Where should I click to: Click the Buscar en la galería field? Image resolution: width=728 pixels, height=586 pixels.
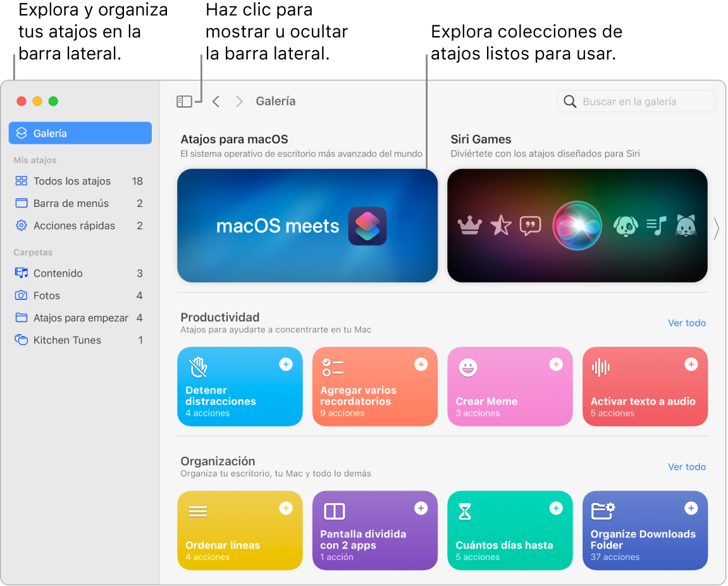(x=636, y=101)
